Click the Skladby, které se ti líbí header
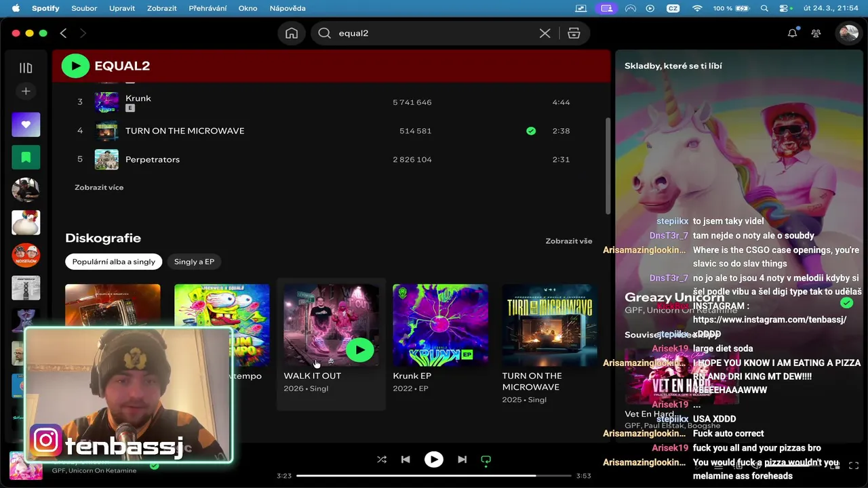The image size is (868, 488). tap(673, 66)
